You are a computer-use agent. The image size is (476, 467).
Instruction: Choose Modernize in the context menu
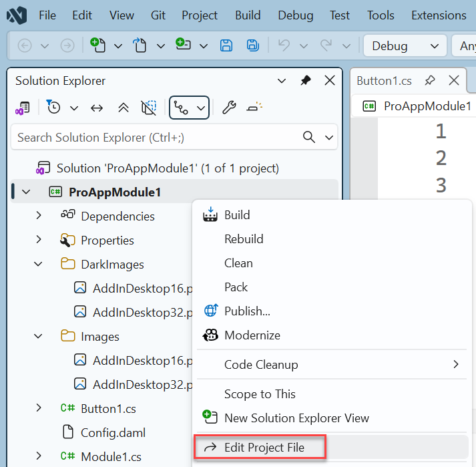(332, 335)
